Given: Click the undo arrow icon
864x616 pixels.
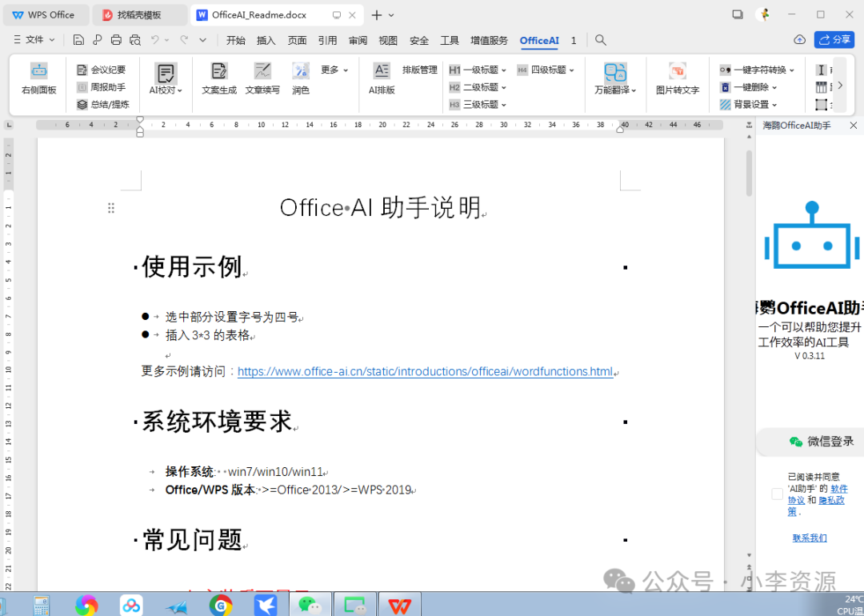Looking at the screenshot, I should click(x=155, y=40).
